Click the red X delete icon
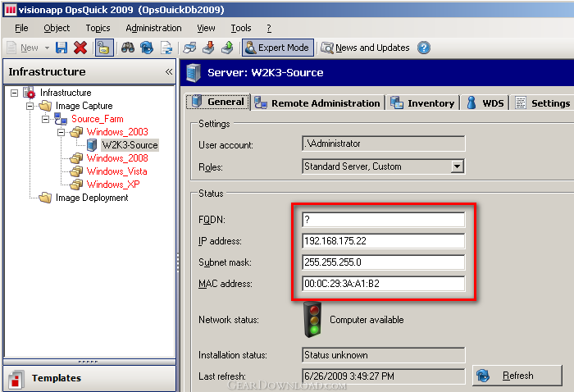 (80, 48)
